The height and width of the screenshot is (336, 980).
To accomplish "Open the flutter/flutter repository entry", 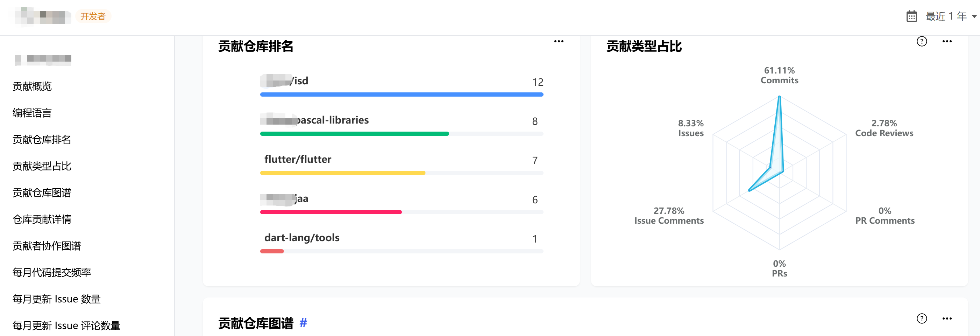I will coord(298,159).
